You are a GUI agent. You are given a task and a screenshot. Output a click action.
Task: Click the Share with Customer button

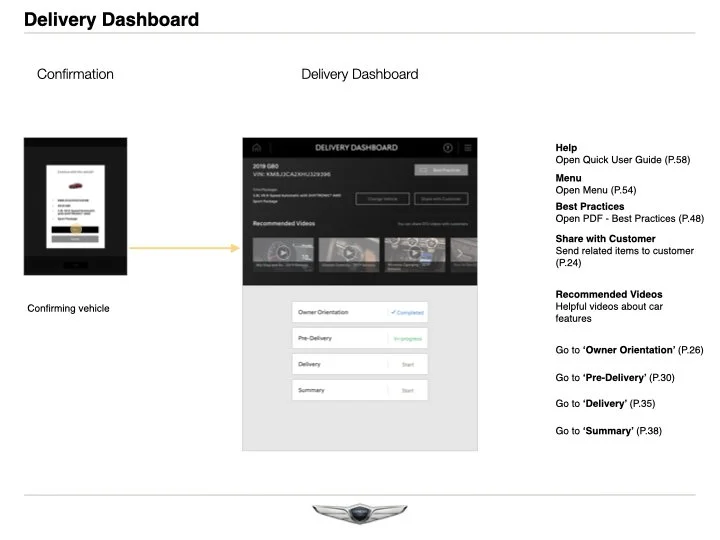point(441,199)
